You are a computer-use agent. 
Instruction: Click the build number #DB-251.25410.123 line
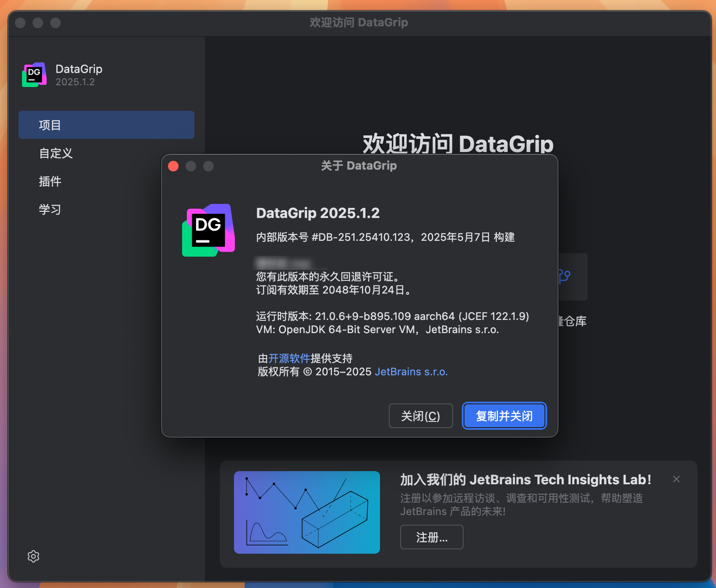click(386, 237)
